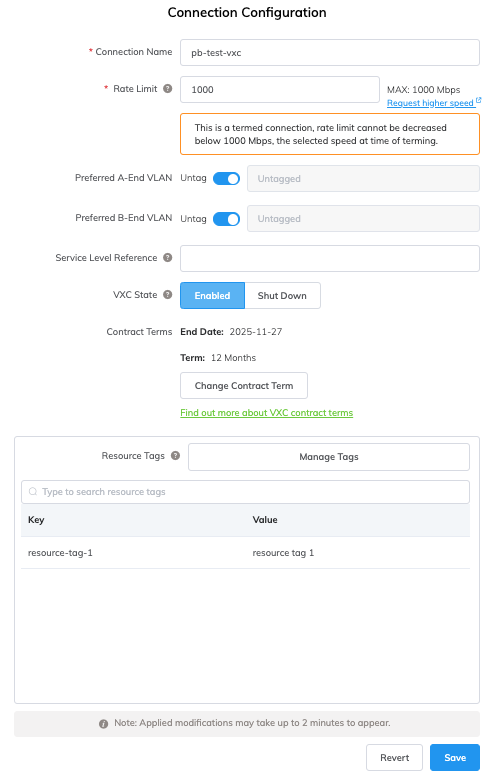This screenshot has height=773, width=496.
Task: Click the Resource Tags help icon
Action: [x=176, y=456]
